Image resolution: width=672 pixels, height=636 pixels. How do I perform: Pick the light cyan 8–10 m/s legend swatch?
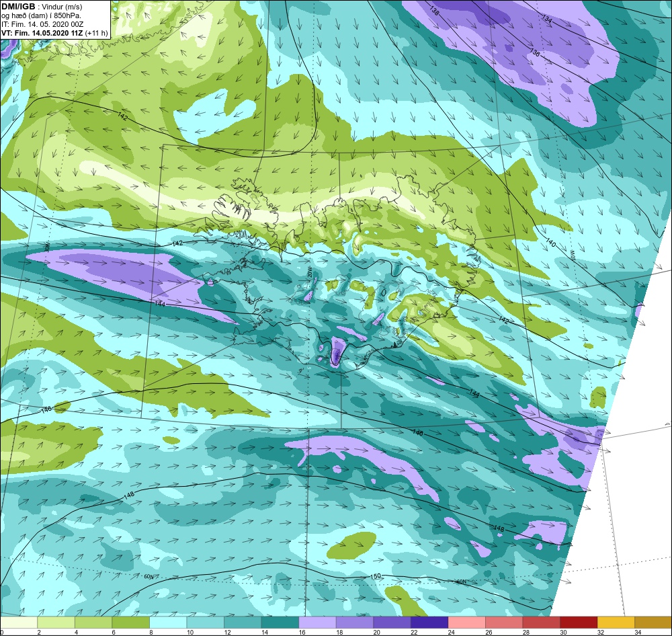(x=168, y=623)
